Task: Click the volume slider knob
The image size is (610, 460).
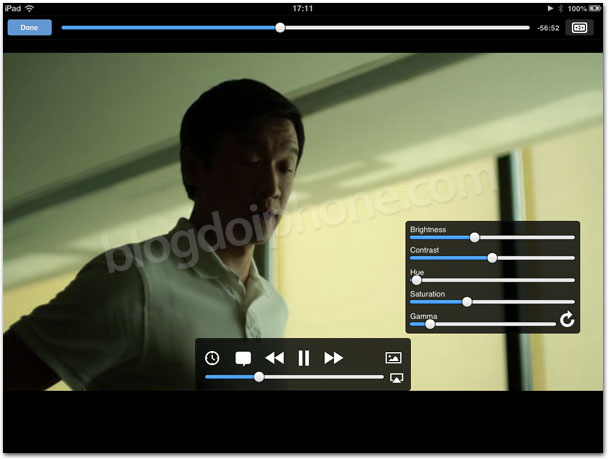Action: (x=259, y=377)
